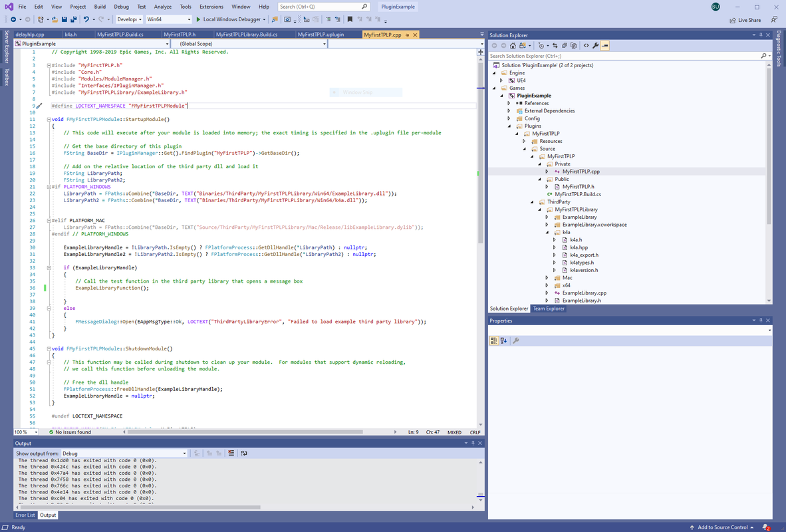Click Switch Views icon in Solution Explorer

522,46
